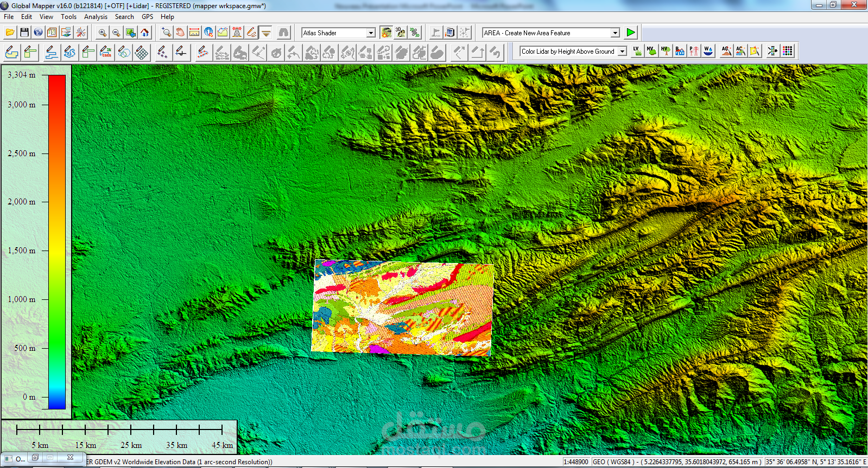The width and height of the screenshot is (868, 468).
Task: Click the create regular grid icon
Action: pyautogui.click(x=142, y=52)
